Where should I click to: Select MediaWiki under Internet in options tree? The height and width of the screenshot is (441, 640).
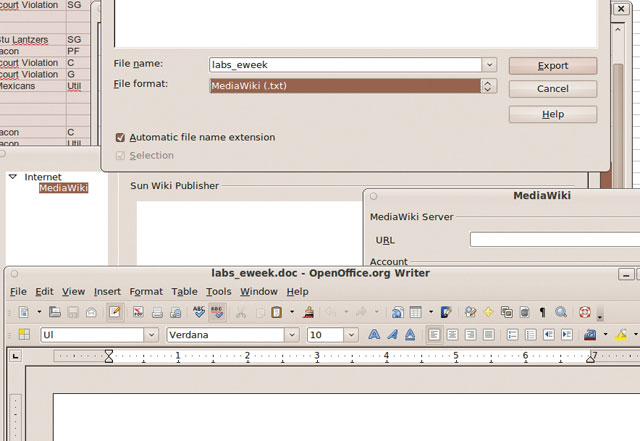pyautogui.click(x=64, y=188)
